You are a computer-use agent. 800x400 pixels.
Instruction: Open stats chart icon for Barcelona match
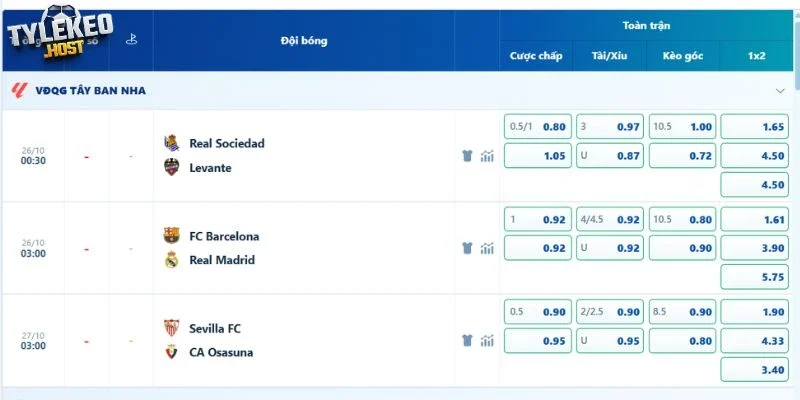tap(487, 248)
